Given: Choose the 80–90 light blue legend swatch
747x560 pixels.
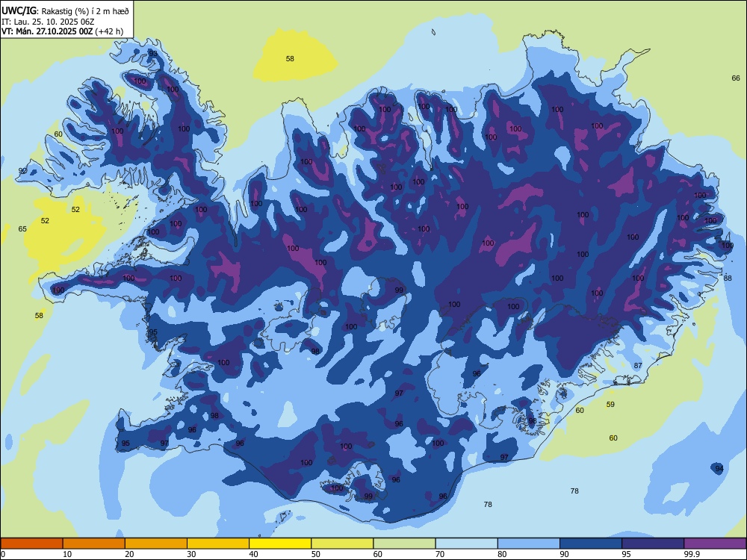Looking at the screenshot, I should pyautogui.click(x=529, y=544).
